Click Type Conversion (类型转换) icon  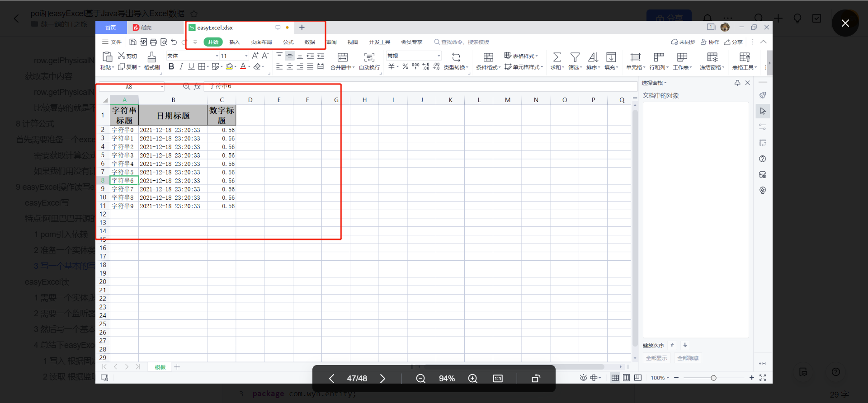point(456,57)
